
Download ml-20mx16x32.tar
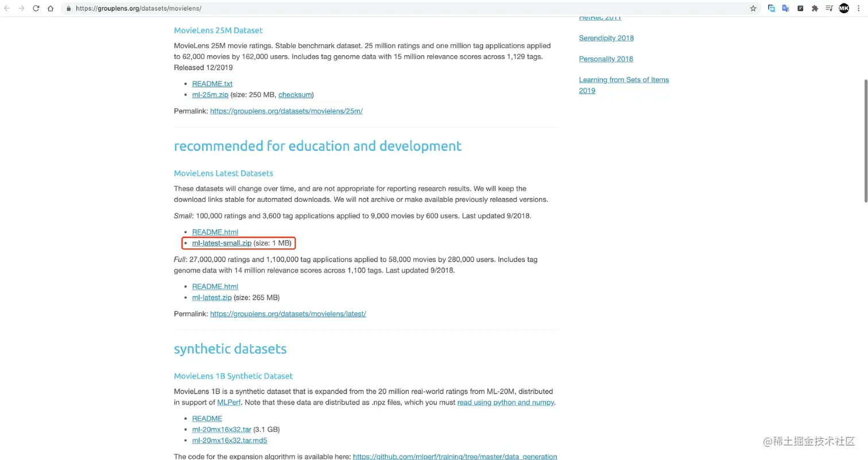point(222,429)
